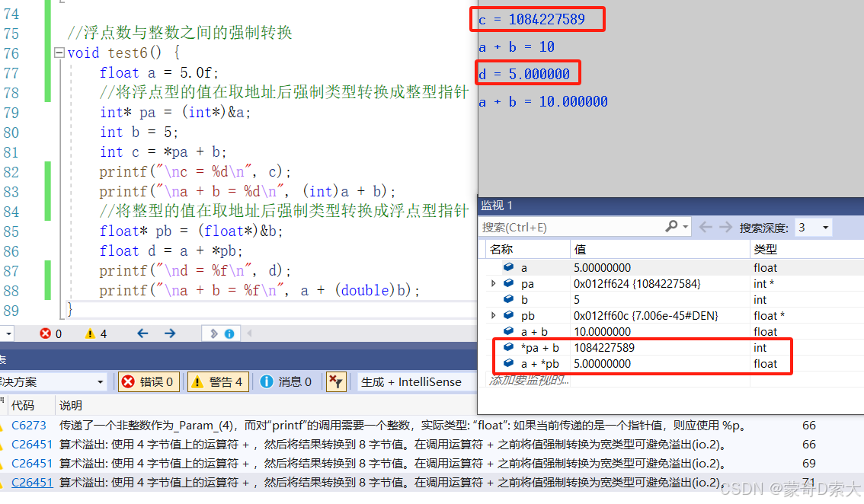Click the horizontal scrollbar left arrow below editor

[x=250, y=333]
